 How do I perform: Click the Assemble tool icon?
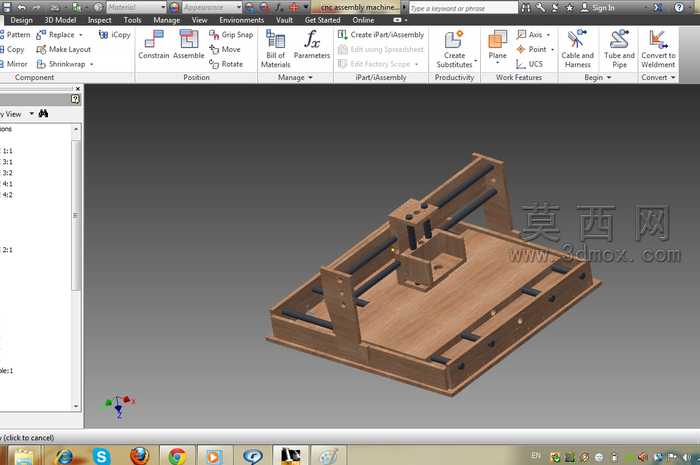click(189, 39)
